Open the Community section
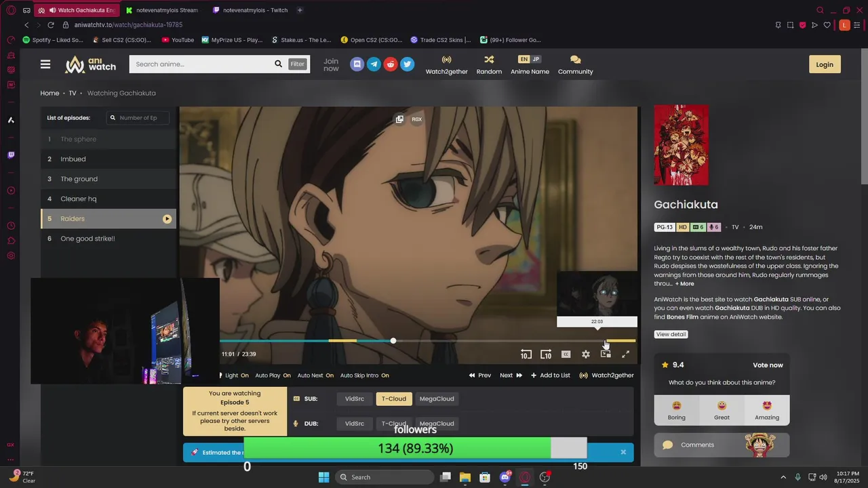This screenshot has width=868, height=488. pyautogui.click(x=575, y=64)
